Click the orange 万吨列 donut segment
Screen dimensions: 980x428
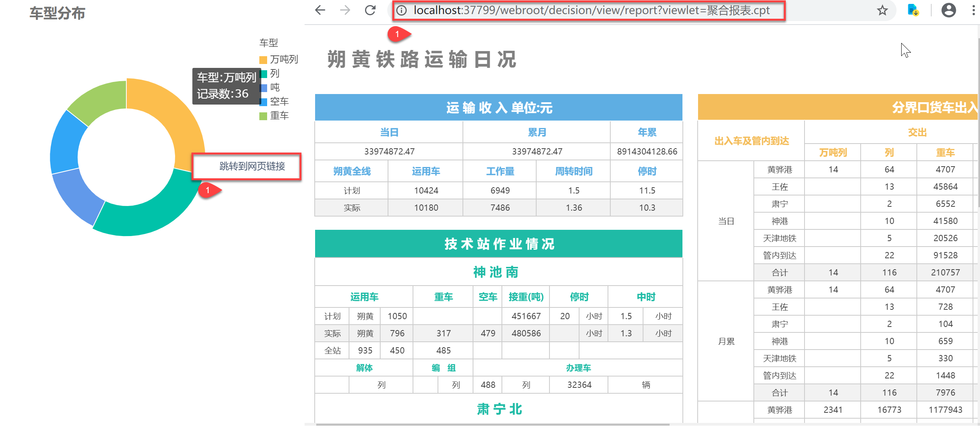tap(175, 117)
